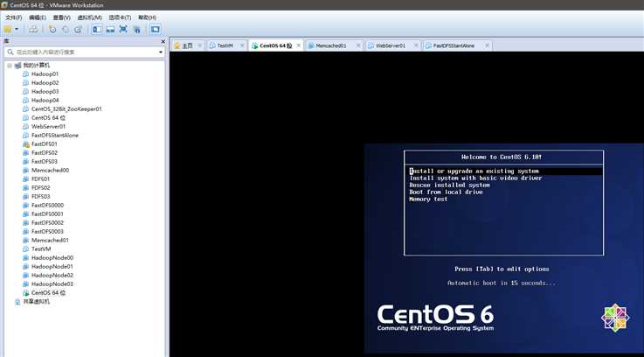Open the 虚拟机(M) menu
This screenshot has width=644, height=357.
point(89,17)
